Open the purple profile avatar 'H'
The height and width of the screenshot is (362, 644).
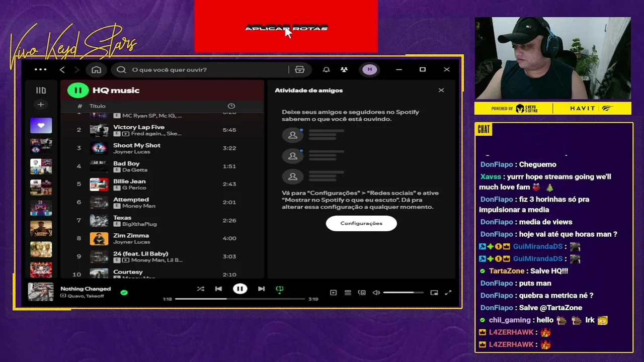[370, 69]
